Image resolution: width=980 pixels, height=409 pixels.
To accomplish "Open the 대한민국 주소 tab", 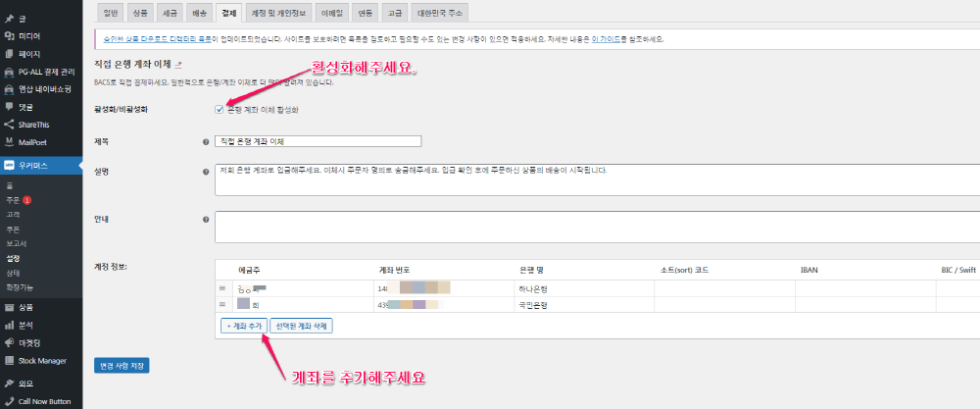I will (x=444, y=13).
